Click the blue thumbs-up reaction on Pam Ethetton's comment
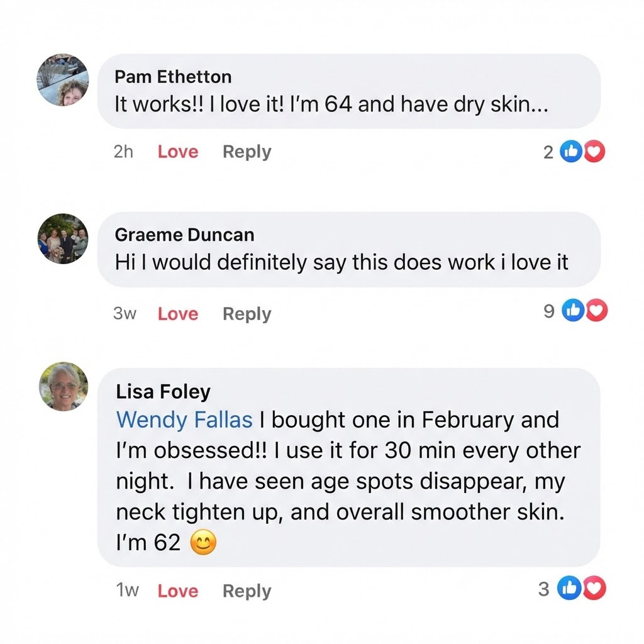Image resolution: width=644 pixels, height=644 pixels. pos(571,152)
